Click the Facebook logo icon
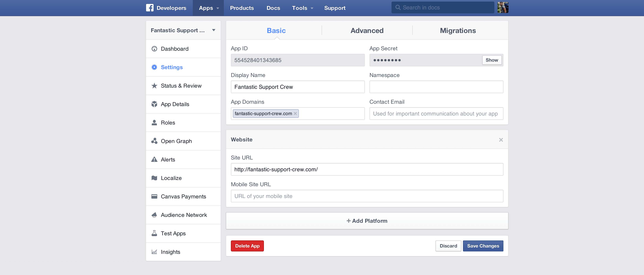The width and height of the screenshot is (644, 275). pos(150,8)
